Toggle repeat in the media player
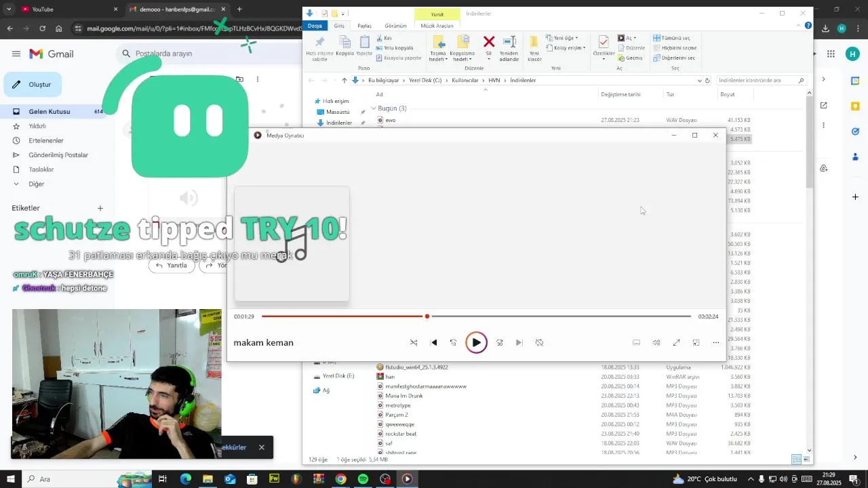 (539, 343)
